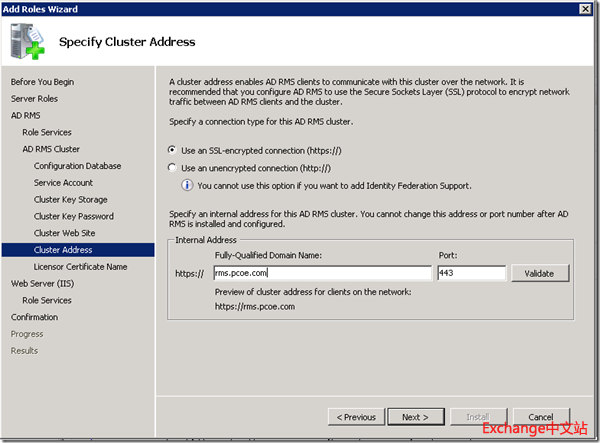This screenshot has height=443, width=600.
Task: Click the Add Roles Wizard server icon
Action: pos(28,41)
